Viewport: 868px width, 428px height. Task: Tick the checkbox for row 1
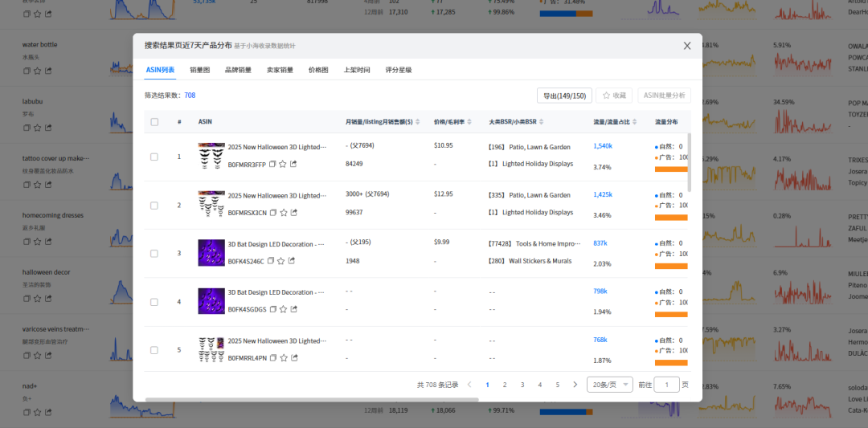(154, 157)
